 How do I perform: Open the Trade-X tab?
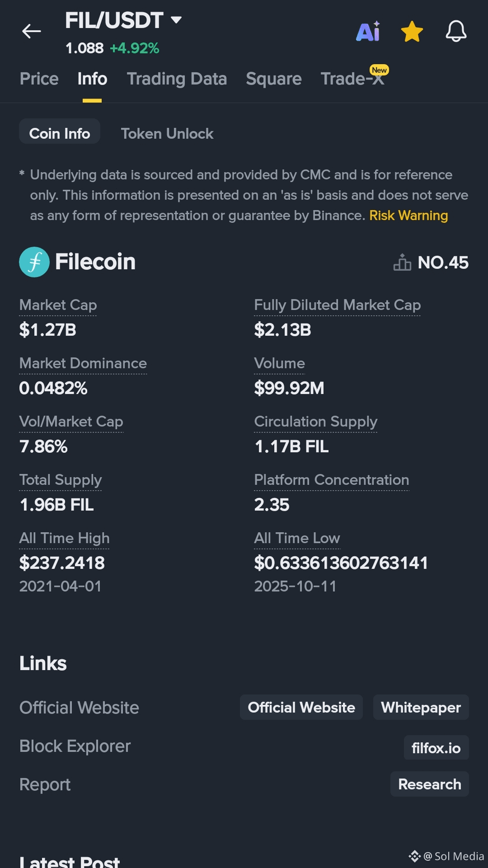point(352,79)
